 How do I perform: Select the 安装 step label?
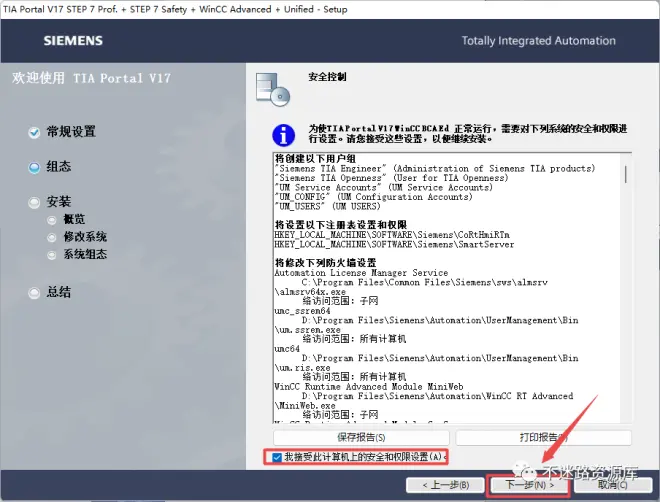pos(59,202)
